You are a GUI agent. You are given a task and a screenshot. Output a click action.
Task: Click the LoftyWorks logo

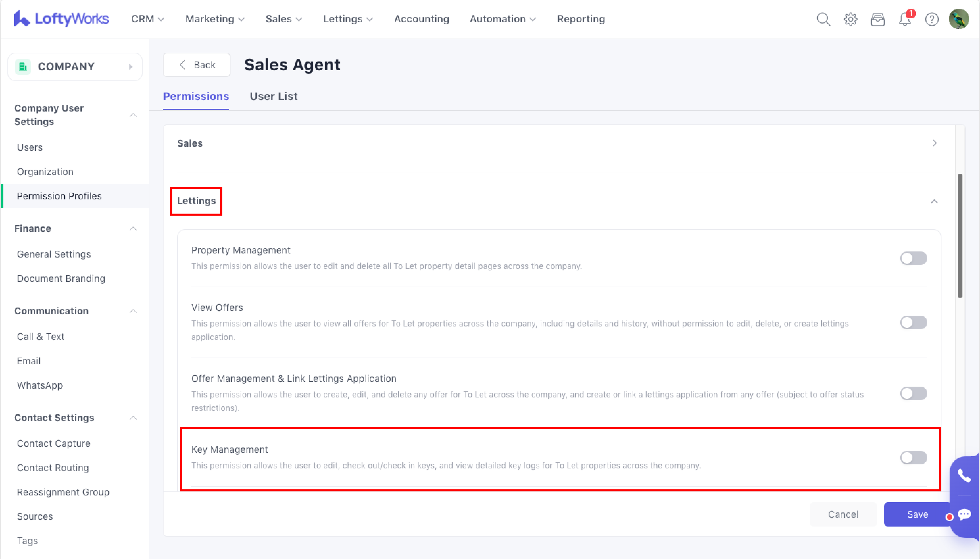tap(62, 19)
